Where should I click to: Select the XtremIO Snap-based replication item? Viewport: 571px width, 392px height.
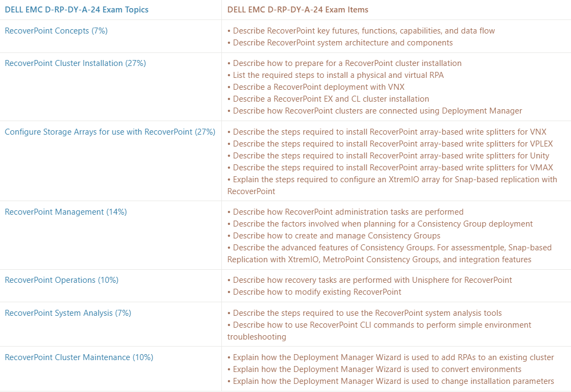click(x=392, y=185)
